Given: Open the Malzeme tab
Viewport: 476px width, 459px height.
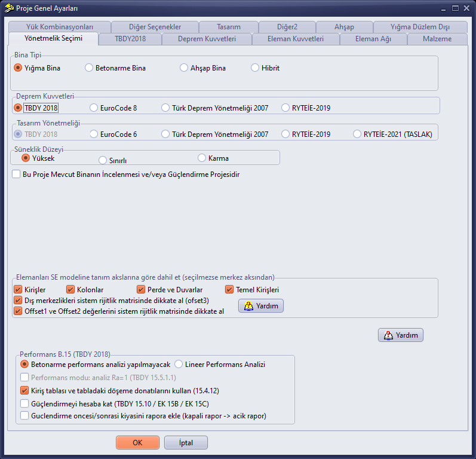Looking at the screenshot, I should [437, 39].
